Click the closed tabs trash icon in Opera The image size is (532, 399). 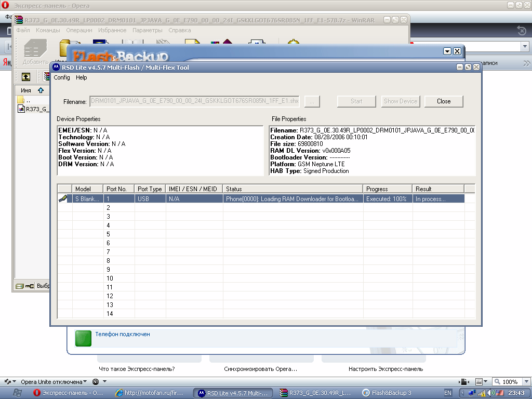pyautogui.click(x=522, y=31)
